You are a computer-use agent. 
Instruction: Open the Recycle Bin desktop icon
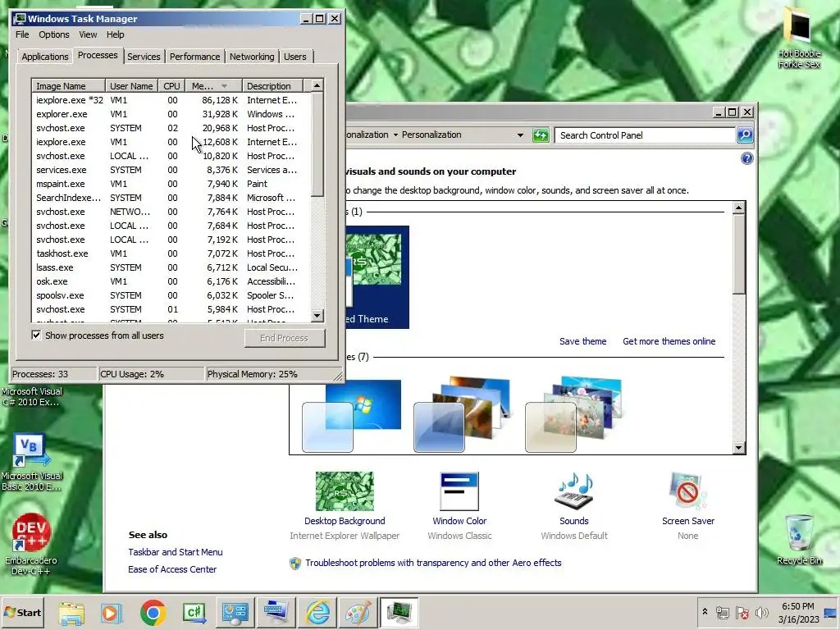[799, 539]
